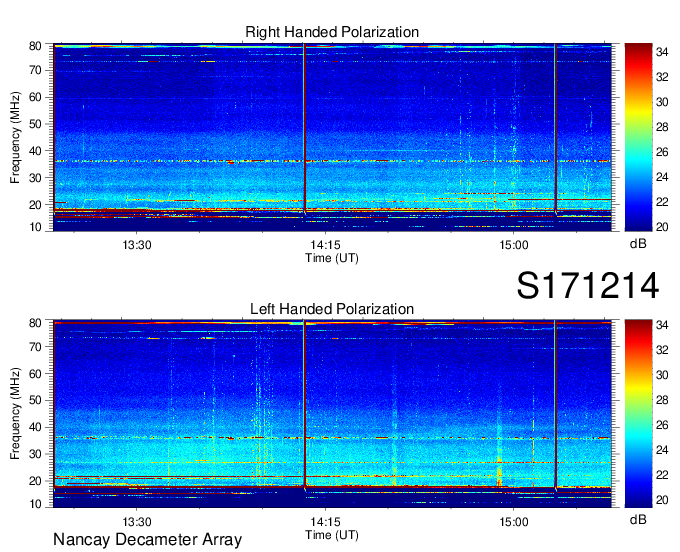
Task: Click the 28 dB label on the top color bar
Action: click(x=662, y=127)
